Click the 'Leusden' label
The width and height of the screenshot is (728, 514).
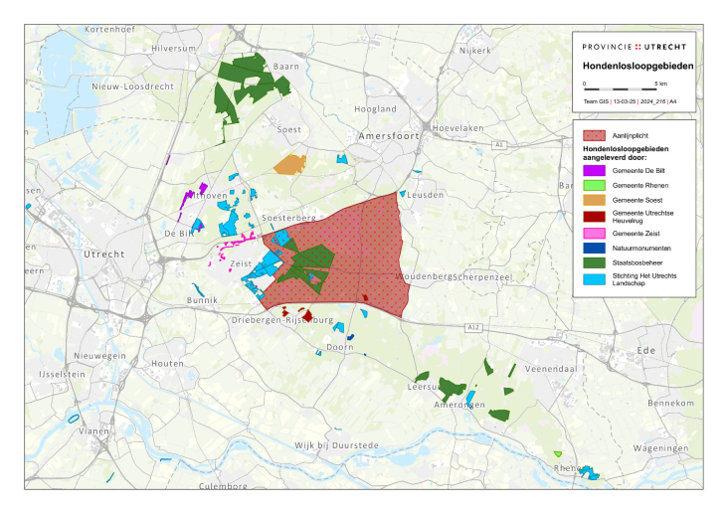425,195
